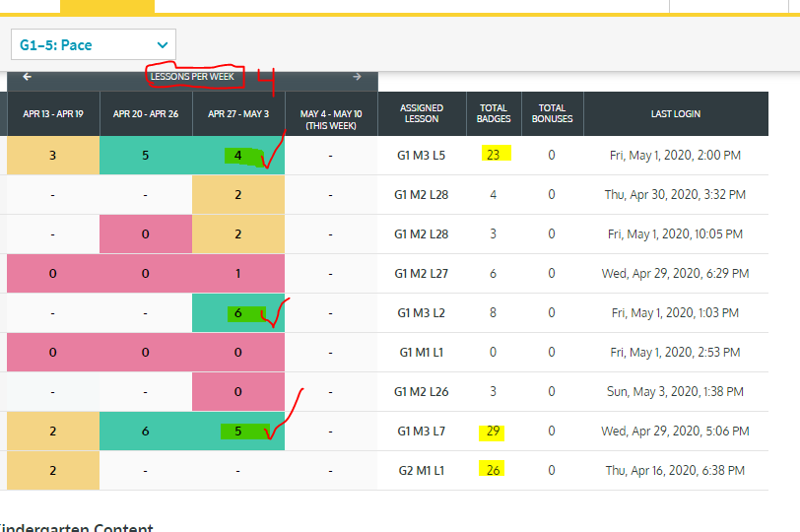Click last login Sun, May 3, 2020, 1:38 PM
800x532 pixels.
(x=675, y=392)
